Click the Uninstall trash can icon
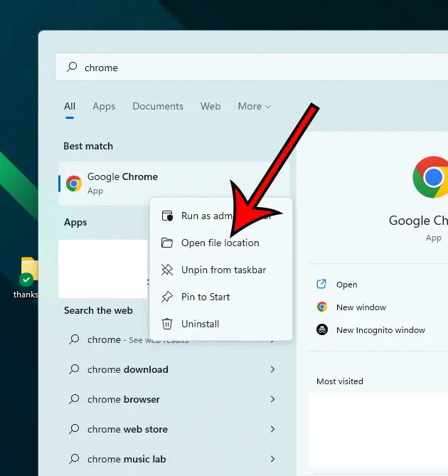This screenshot has width=448, height=476. [x=167, y=324]
